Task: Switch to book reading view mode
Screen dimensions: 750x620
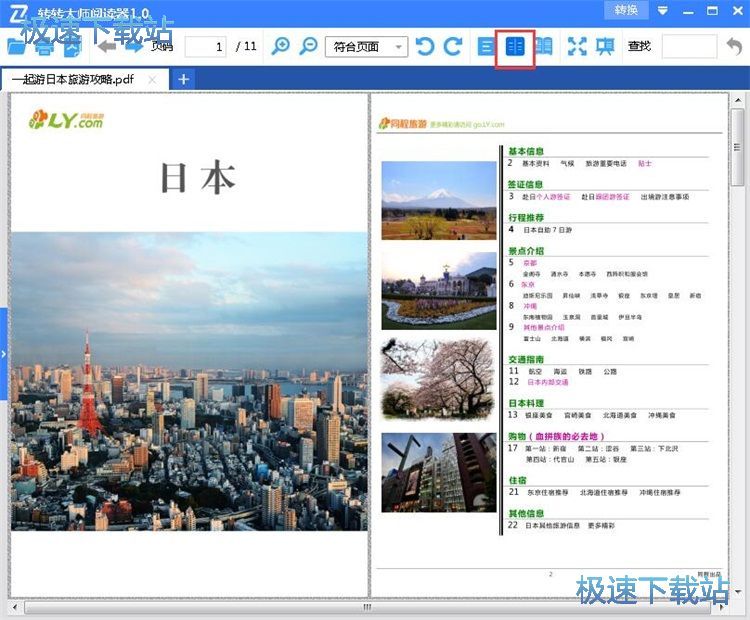Action: point(543,46)
